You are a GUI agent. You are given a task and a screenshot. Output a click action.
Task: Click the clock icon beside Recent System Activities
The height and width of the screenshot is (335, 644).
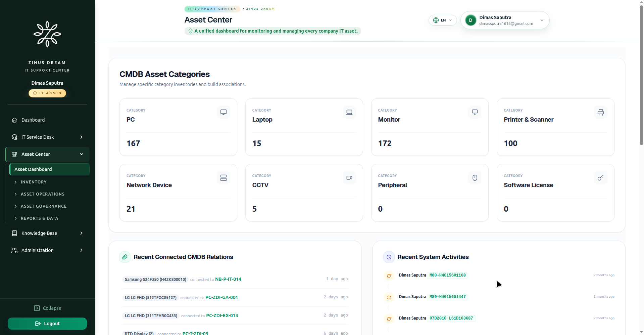(389, 257)
